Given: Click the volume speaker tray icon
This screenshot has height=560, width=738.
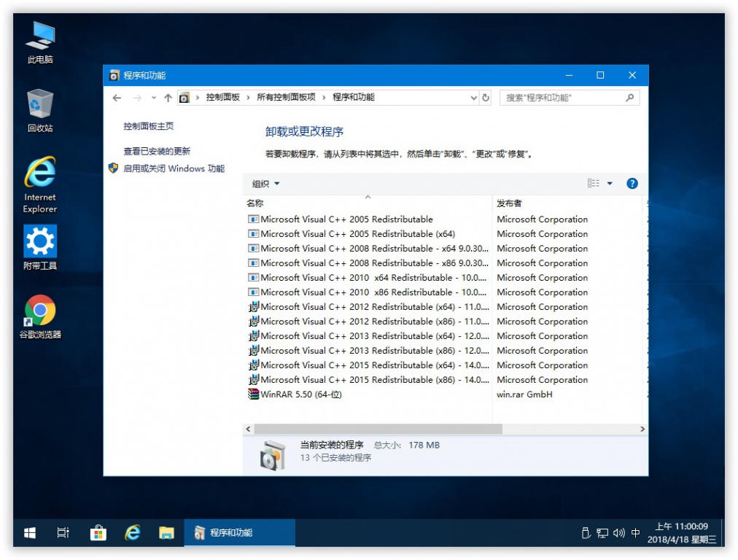Looking at the screenshot, I should (x=618, y=533).
